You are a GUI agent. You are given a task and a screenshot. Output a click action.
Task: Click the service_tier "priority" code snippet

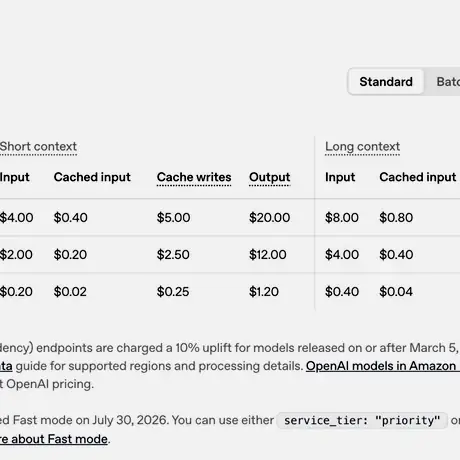362,421
